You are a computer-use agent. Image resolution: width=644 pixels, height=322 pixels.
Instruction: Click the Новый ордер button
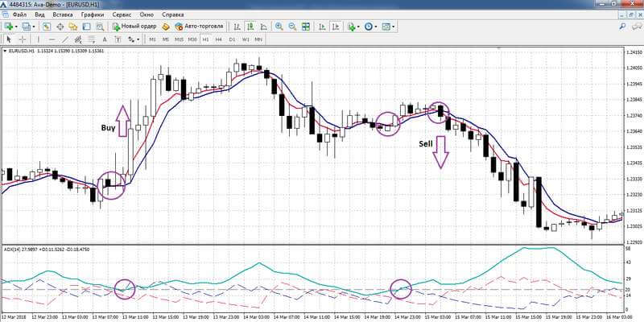pos(134,27)
